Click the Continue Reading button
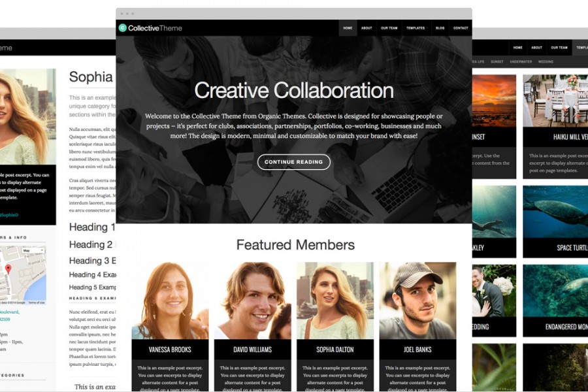 pos(293,162)
